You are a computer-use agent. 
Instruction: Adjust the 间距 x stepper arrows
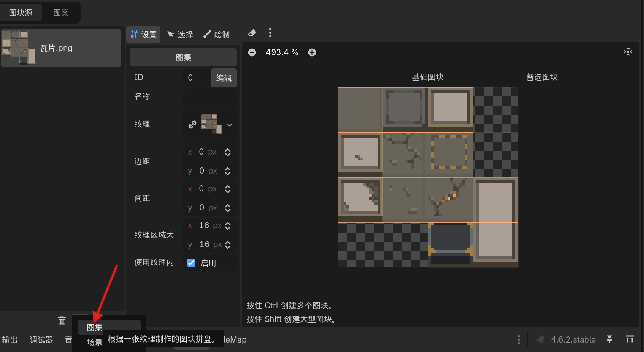[x=228, y=189]
